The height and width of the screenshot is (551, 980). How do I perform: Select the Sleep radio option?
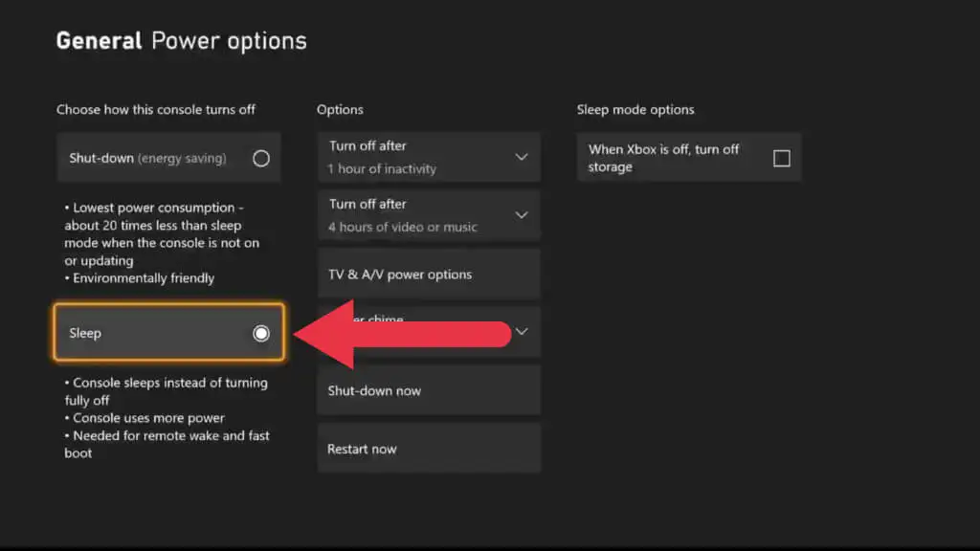(x=168, y=332)
